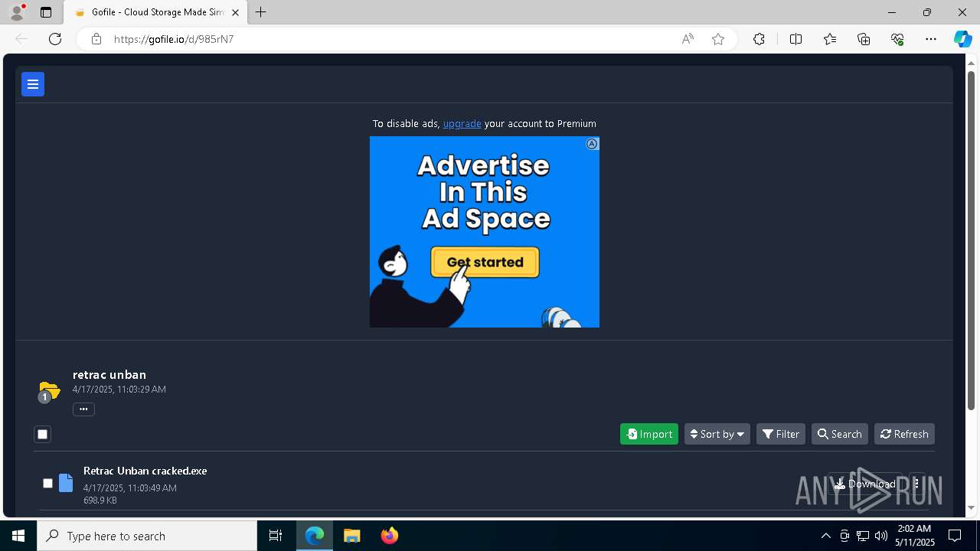The image size is (980, 551).
Task: Open the Filter button
Action: pyautogui.click(x=781, y=434)
